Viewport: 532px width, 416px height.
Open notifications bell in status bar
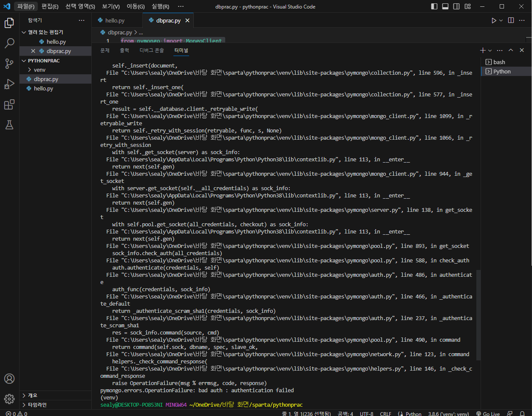522,413
